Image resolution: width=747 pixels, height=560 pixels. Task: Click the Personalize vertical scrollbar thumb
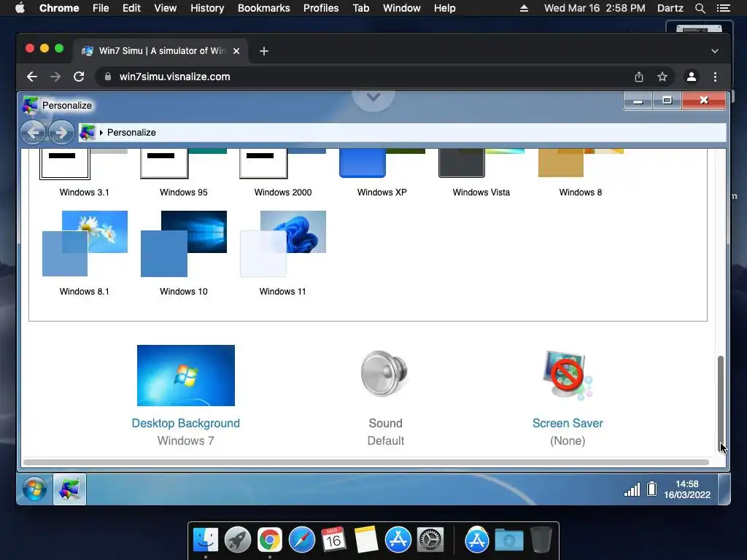pos(721,402)
